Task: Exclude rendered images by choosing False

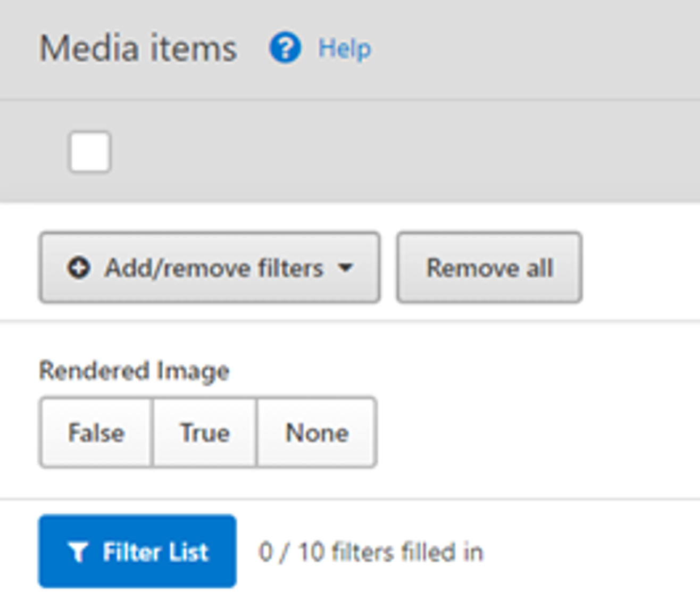Action: (x=96, y=432)
